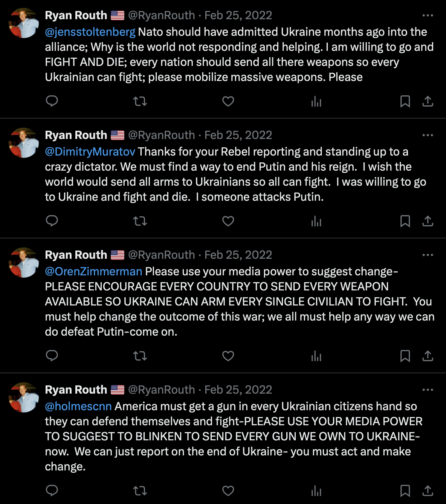
Task: Bookmark the @OrenZimmerman tweet
Action: pos(405,356)
